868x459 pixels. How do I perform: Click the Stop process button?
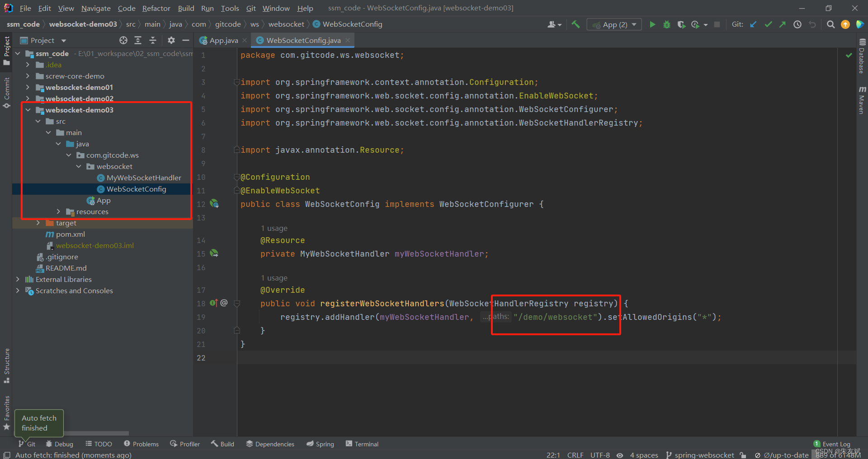coord(717,24)
